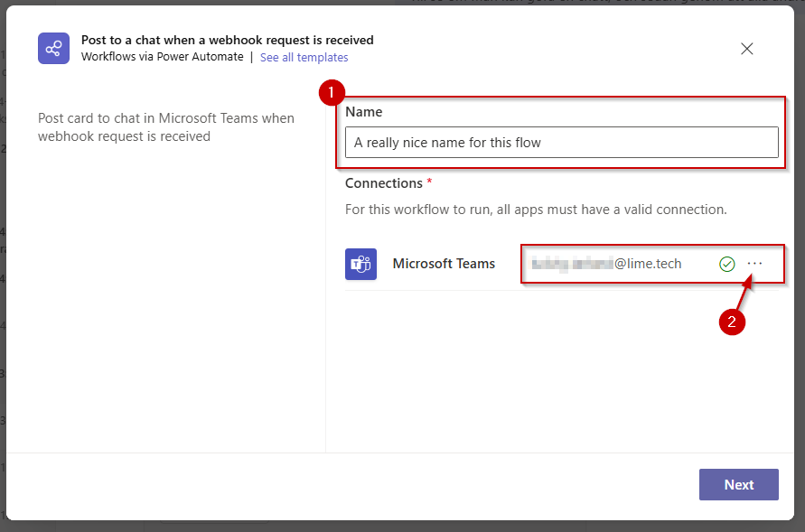Click the Connections heading
This screenshot has width=805, height=532.
[384, 183]
